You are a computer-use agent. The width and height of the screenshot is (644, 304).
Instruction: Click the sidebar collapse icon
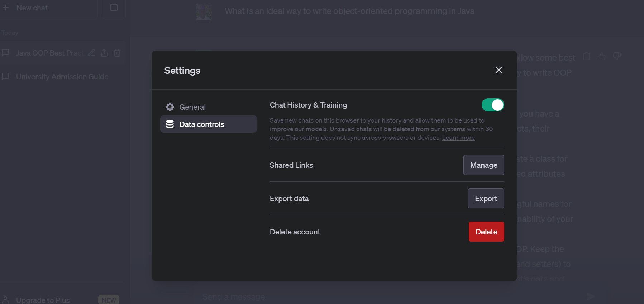(114, 8)
